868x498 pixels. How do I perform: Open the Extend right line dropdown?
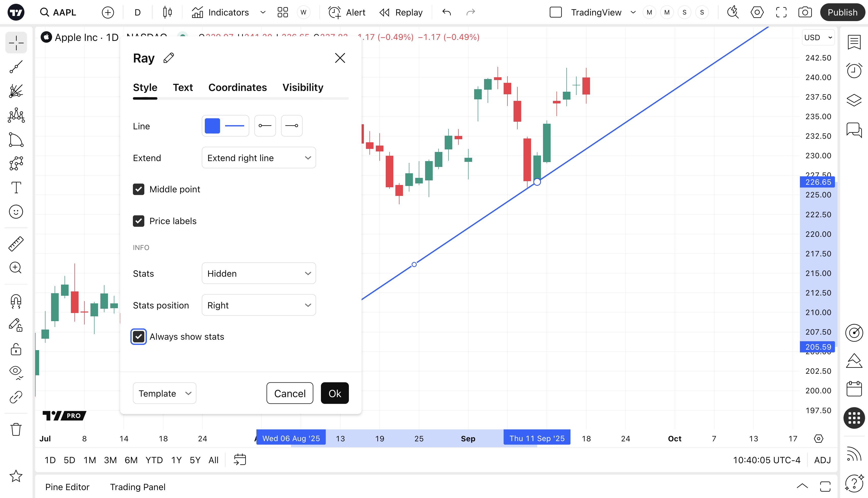[x=259, y=158]
